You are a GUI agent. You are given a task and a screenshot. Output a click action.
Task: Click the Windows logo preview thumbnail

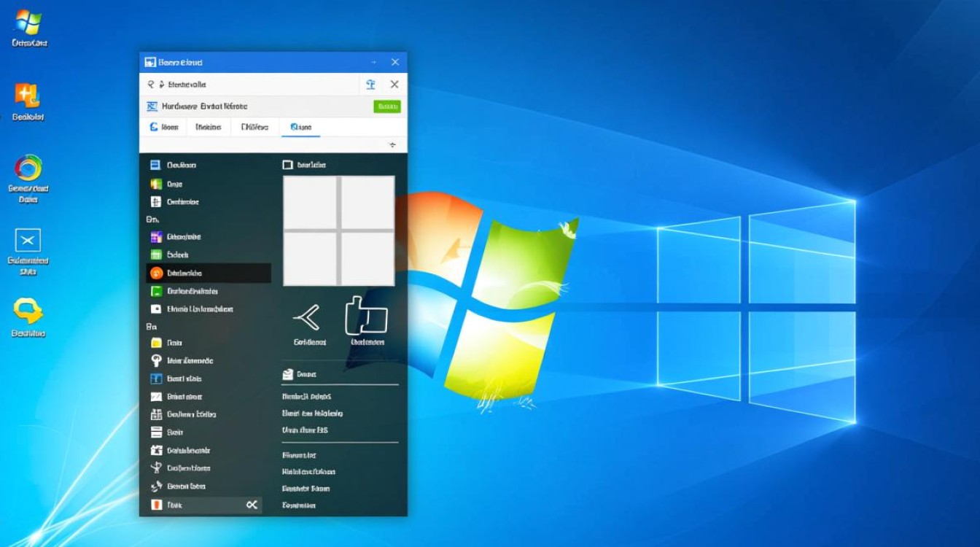coord(340,230)
